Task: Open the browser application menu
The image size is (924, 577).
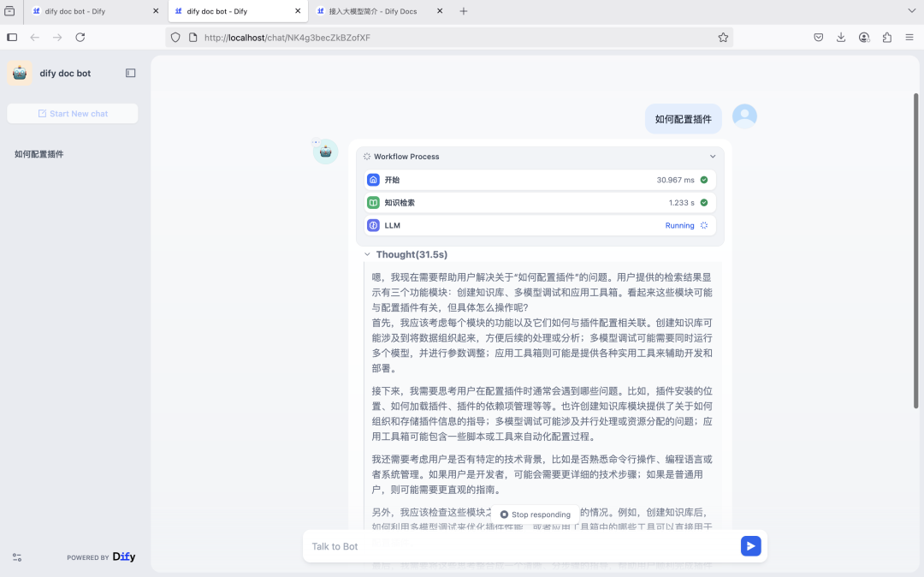Action: (909, 37)
